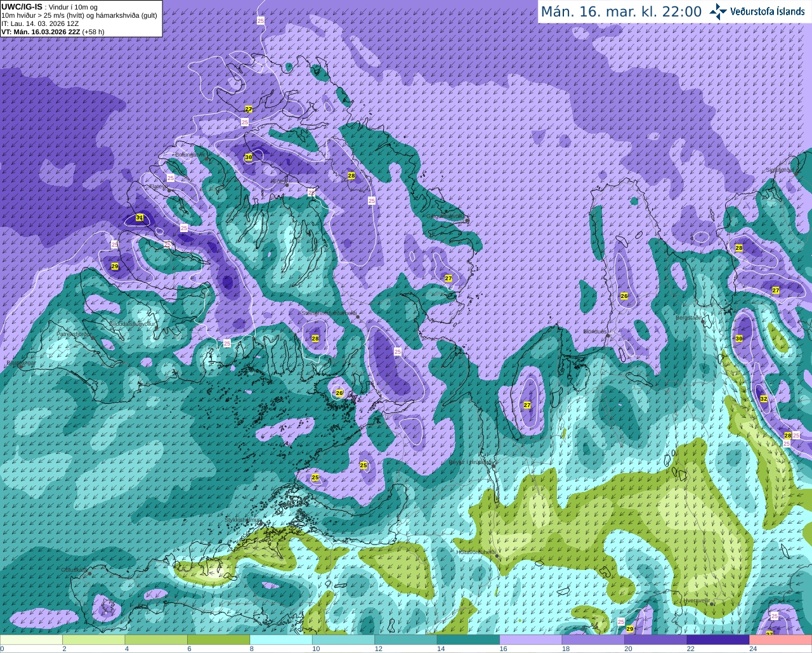Click the Flateyri station label
Image resolution: width=812 pixels, height=653 pixels.
pos(158,186)
